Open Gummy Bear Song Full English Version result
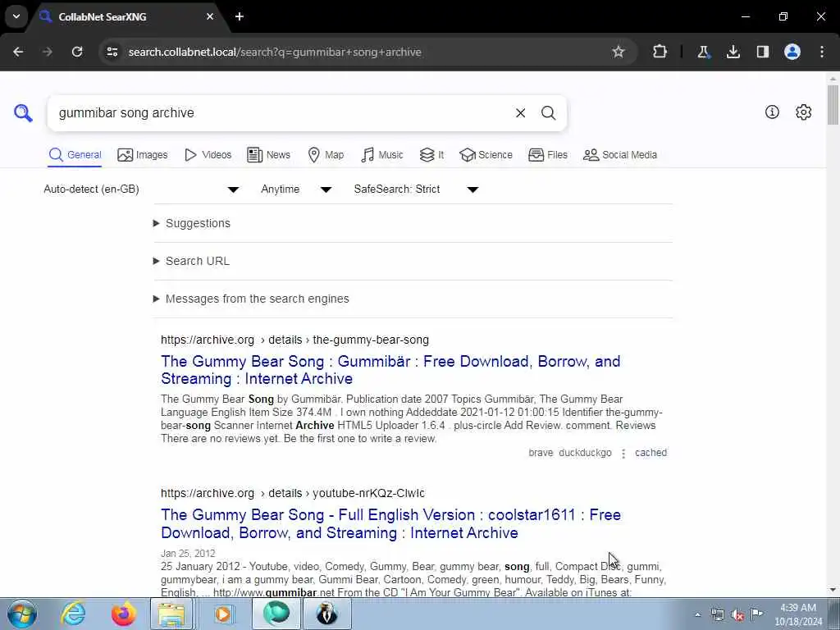The height and width of the screenshot is (630, 840). pyautogui.click(x=391, y=523)
